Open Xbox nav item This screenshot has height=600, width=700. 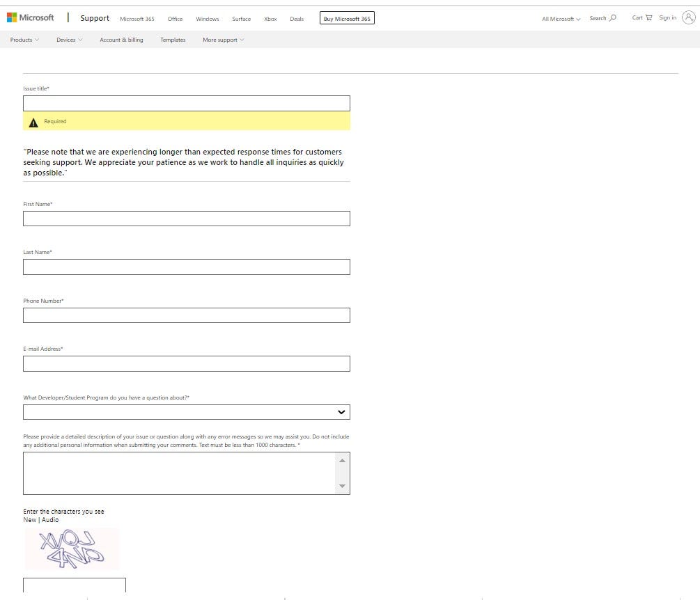click(270, 19)
